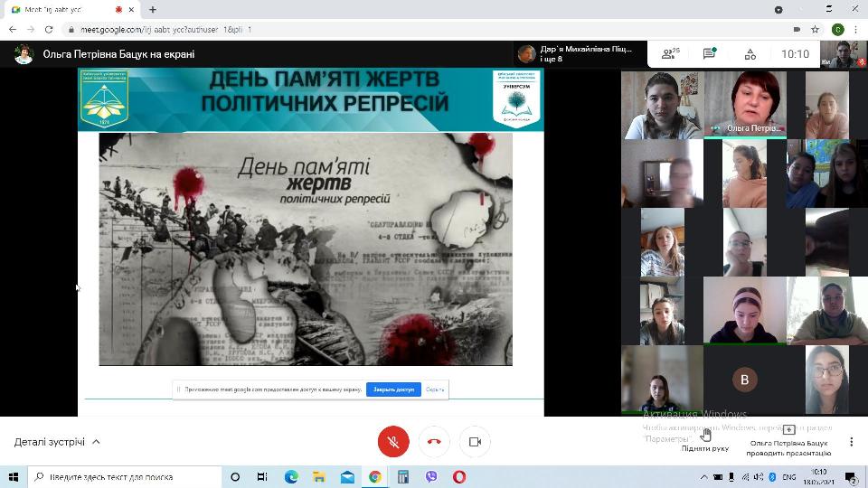868x488 pixels.
Task: Click the blue Закрыть доступ button
Action: tap(393, 389)
